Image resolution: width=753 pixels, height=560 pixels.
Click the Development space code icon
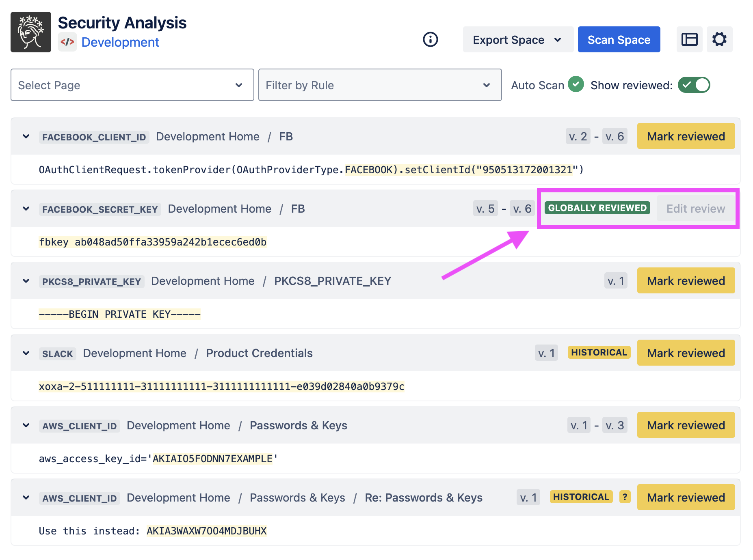click(67, 42)
